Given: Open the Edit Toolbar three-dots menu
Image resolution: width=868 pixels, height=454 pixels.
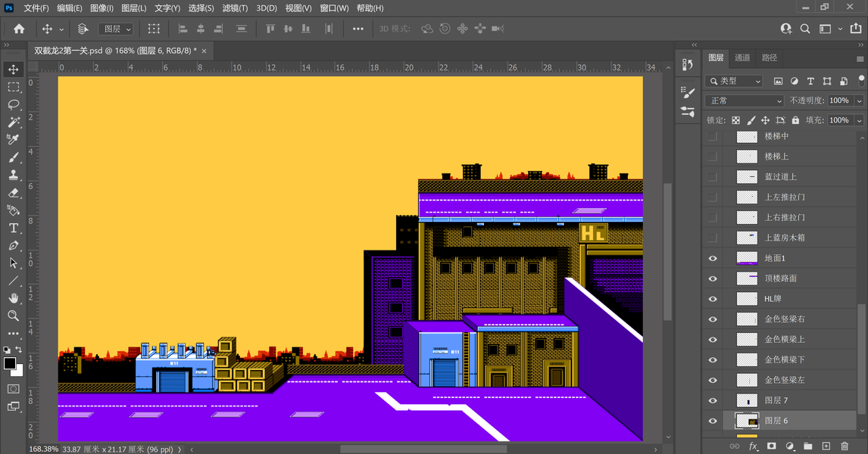Looking at the screenshot, I should click(14, 334).
